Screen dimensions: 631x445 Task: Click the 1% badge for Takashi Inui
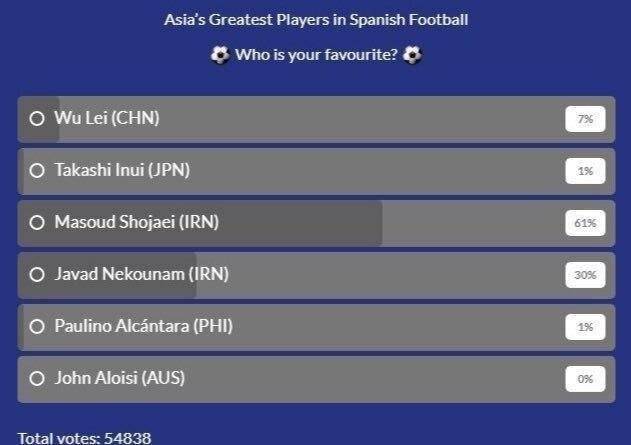coord(585,171)
